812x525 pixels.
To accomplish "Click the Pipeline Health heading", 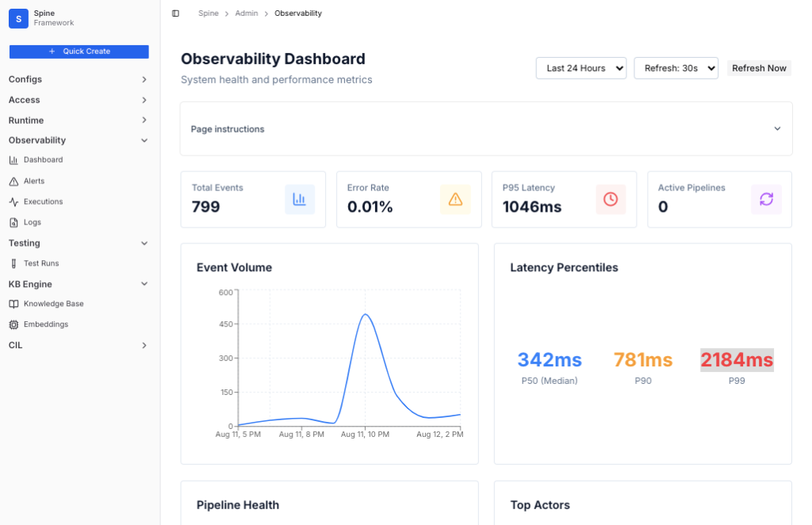I will (x=238, y=505).
